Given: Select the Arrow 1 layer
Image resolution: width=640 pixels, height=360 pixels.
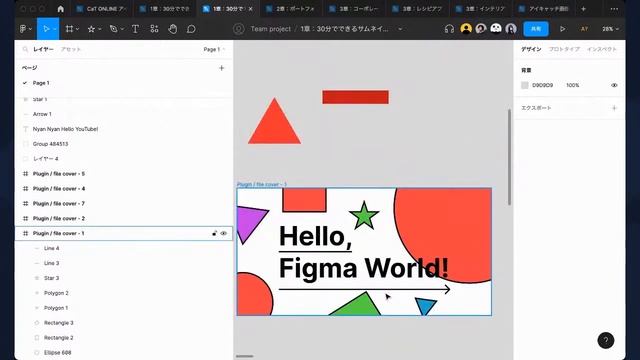Looking at the screenshot, I should point(123,114).
